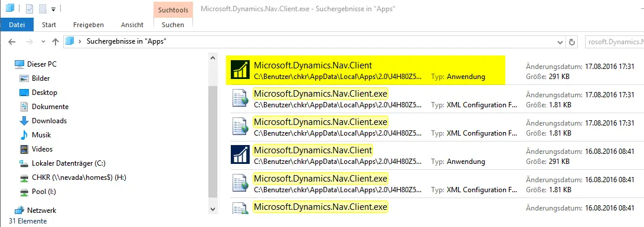The width and height of the screenshot is (644, 227).
Task: Open the Datei file menu
Action: click(x=17, y=25)
